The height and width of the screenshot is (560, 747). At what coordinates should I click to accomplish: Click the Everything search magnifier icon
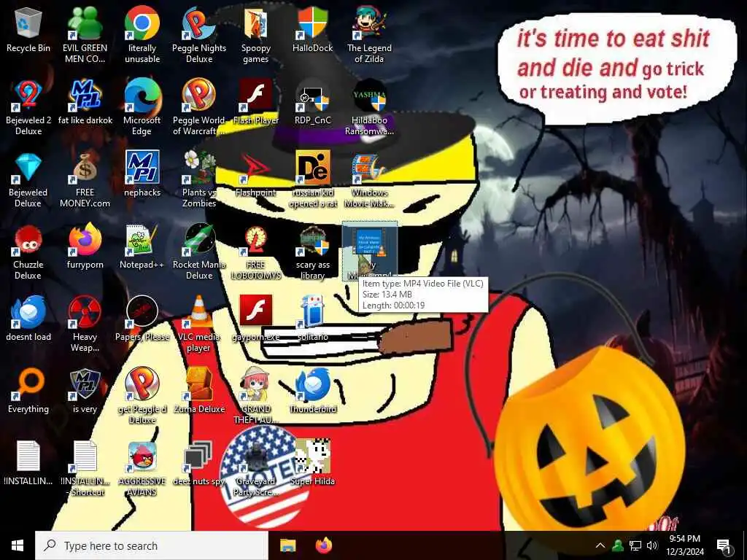click(x=28, y=385)
